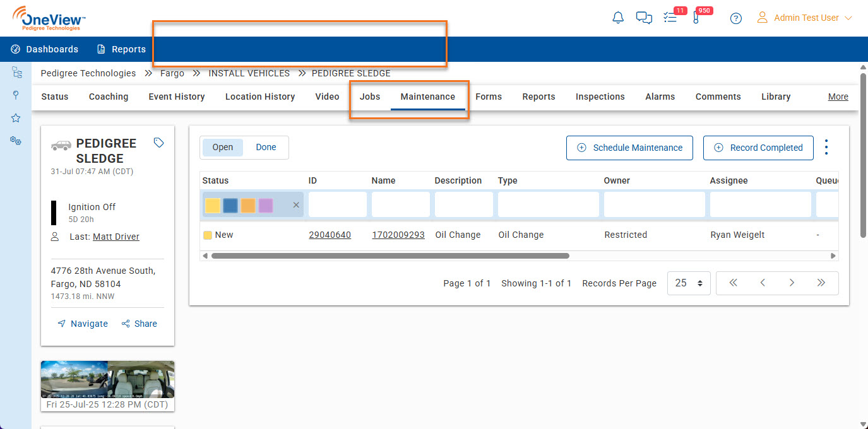This screenshot has height=429, width=868.
Task: Select the Done filter toggle
Action: 266,147
